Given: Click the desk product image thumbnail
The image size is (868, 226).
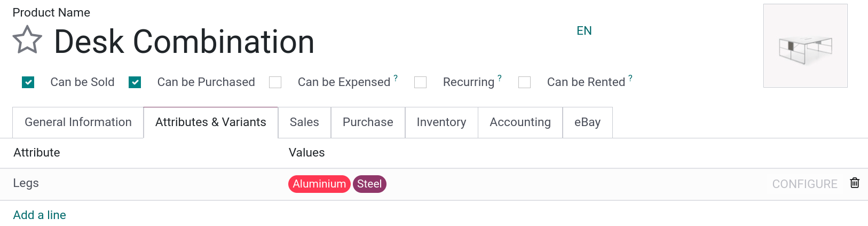Looking at the screenshot, I should [x=805, y=46].
